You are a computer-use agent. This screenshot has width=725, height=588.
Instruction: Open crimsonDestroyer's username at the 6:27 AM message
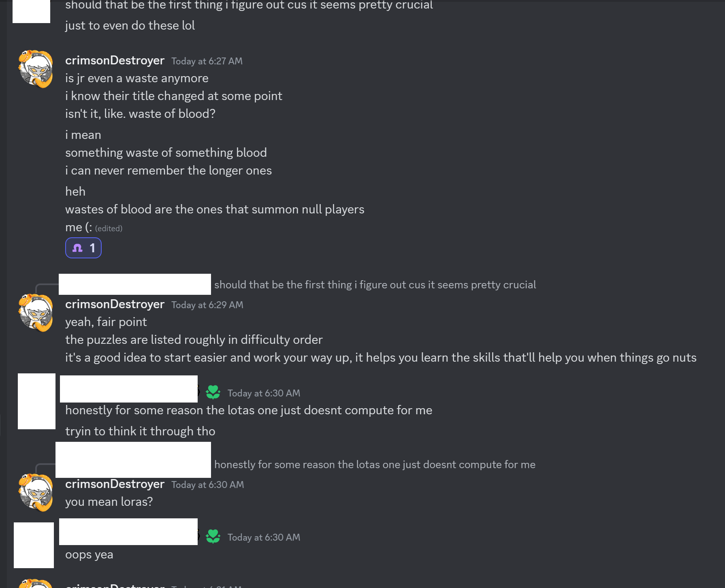click(115, 60)
